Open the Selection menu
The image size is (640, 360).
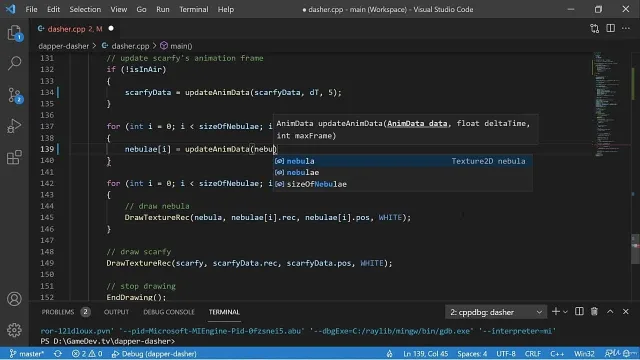85,9
